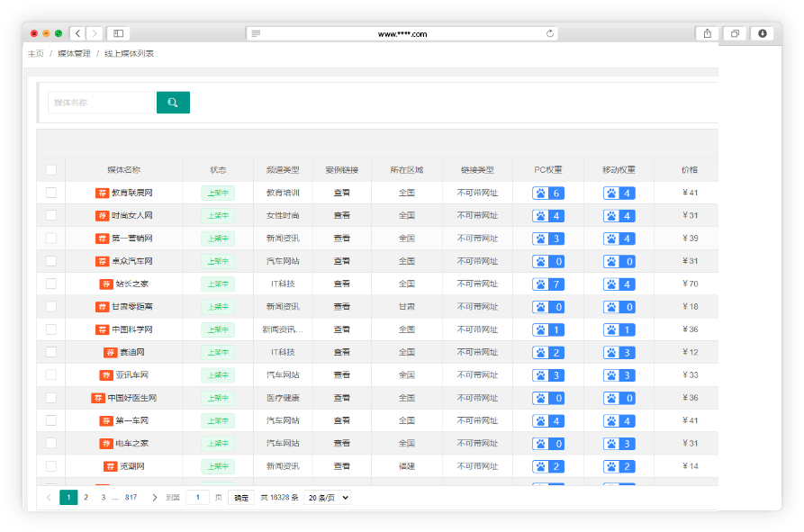Screen dimensions: 804x532
Task: Click the 媒体管理 breadcrumb item
Action: (x=74, y=54)
